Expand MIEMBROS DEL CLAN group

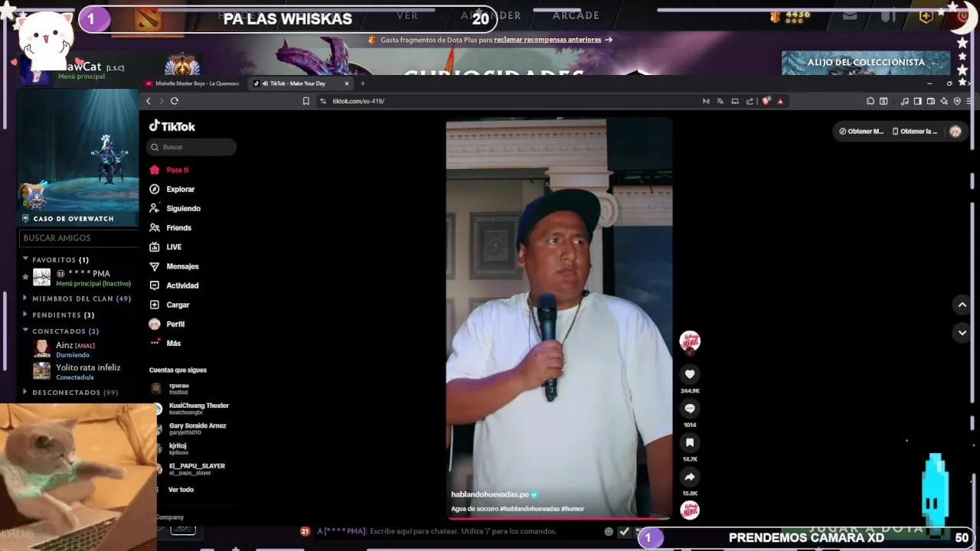click(x=77, y=299)
